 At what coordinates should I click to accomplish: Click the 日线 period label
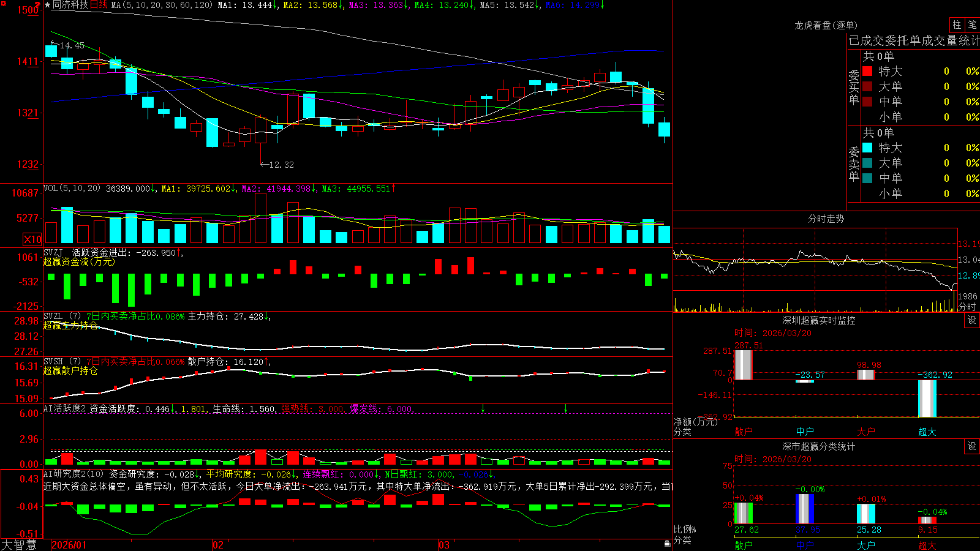coord(99,5)
